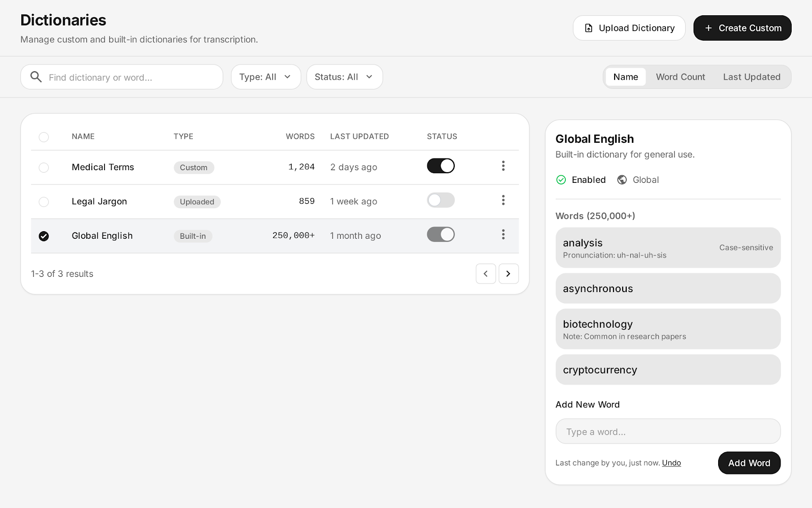Disable the Medical Terms dictionary toggle
Image resolution: width=812 pixels, height=508 pixels.
[x=441, y=166]
